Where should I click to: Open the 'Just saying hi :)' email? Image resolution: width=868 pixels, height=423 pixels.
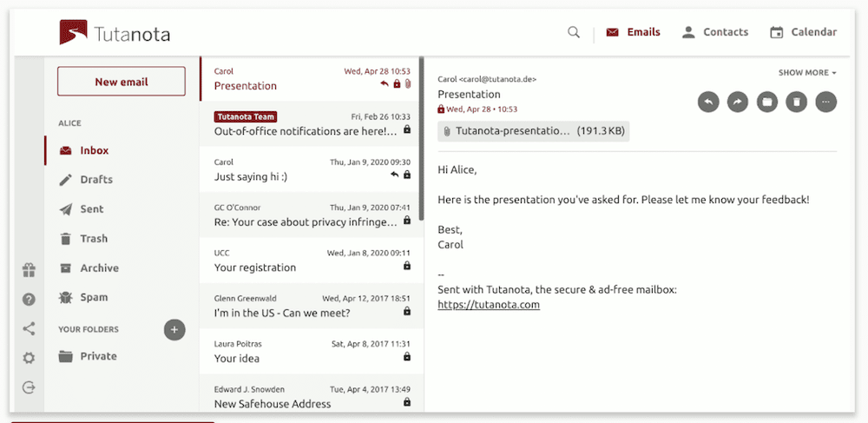(310, 169)
